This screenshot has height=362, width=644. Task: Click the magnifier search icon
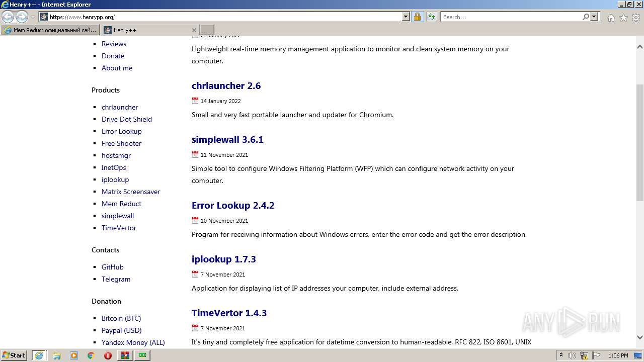[x=586, y=17]
